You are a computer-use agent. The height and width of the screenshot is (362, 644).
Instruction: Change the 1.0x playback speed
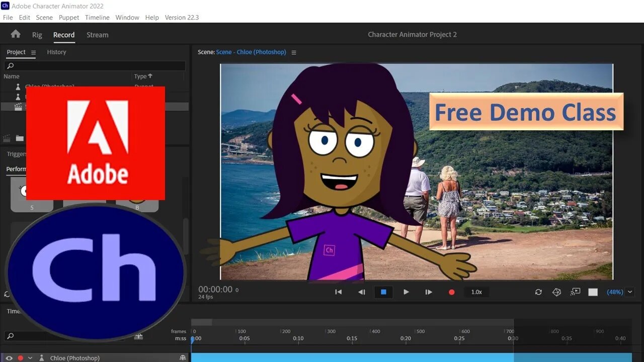(x=476, y=292)
